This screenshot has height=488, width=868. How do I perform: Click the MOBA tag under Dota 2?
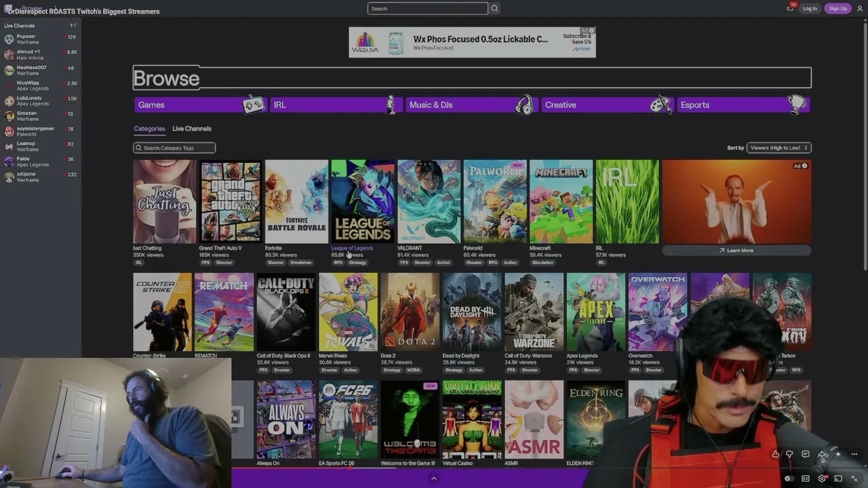[413, 370]
